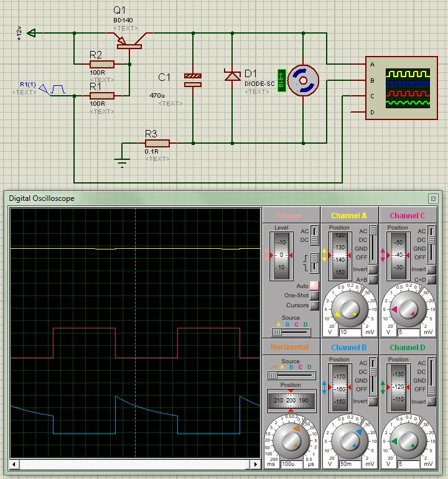
Task: Toggle Invert for Channel B
Action: pyautogui.click(x=373, y=401)
